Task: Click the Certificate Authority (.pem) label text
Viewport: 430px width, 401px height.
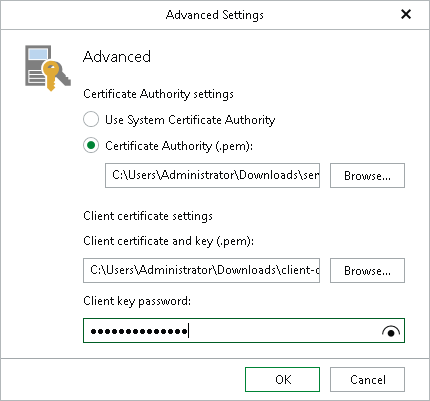Action: [179, 146]
